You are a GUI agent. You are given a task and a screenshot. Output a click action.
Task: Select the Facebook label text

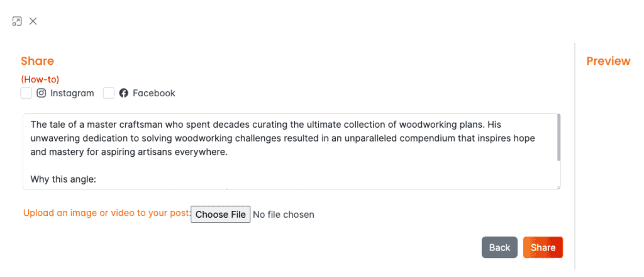point(154,93)
